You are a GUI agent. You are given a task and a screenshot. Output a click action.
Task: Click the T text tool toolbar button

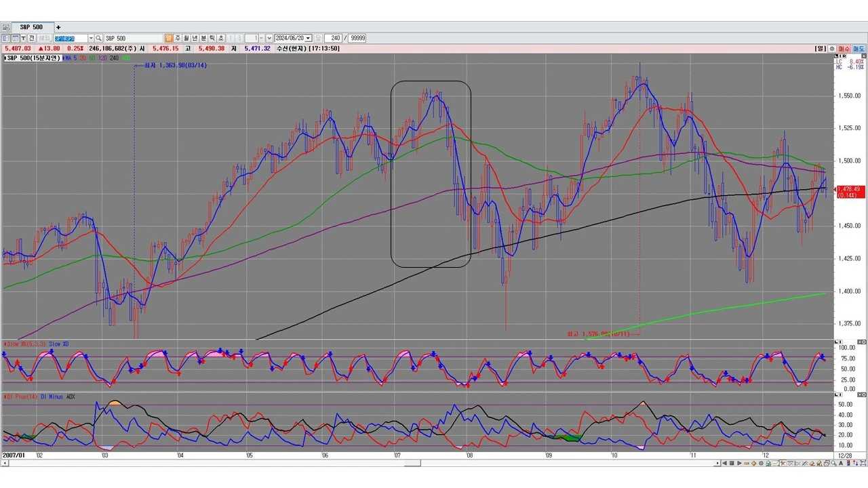click(x=24, y=39)
